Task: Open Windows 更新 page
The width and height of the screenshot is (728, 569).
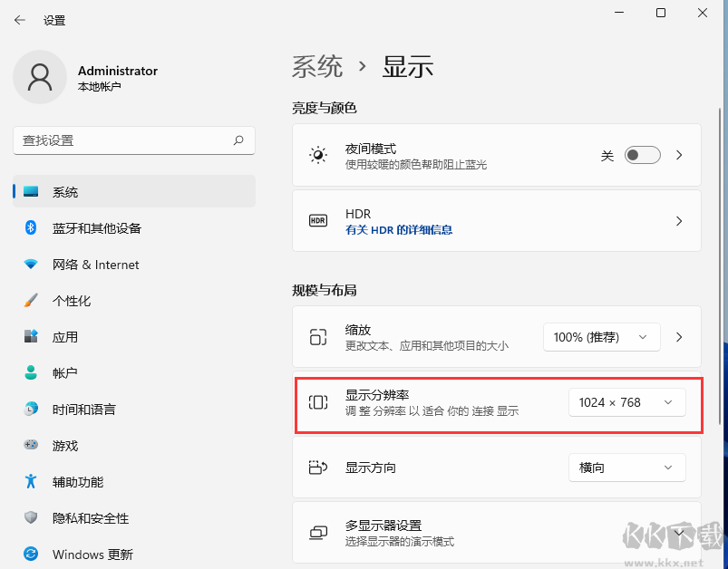Action: tap(134, 554)
